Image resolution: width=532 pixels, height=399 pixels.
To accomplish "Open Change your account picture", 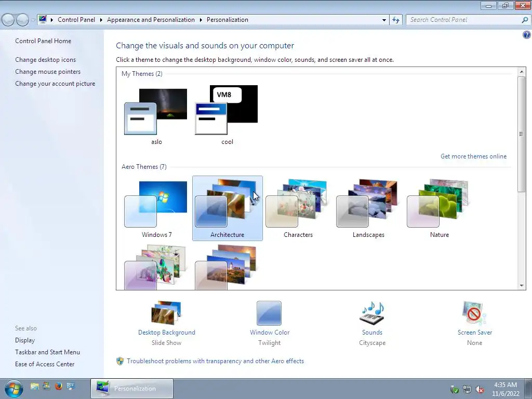I will 55,84.
